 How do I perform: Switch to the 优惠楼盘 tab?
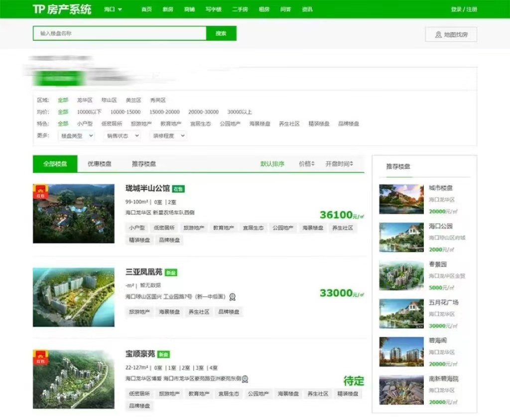(100, 164)
